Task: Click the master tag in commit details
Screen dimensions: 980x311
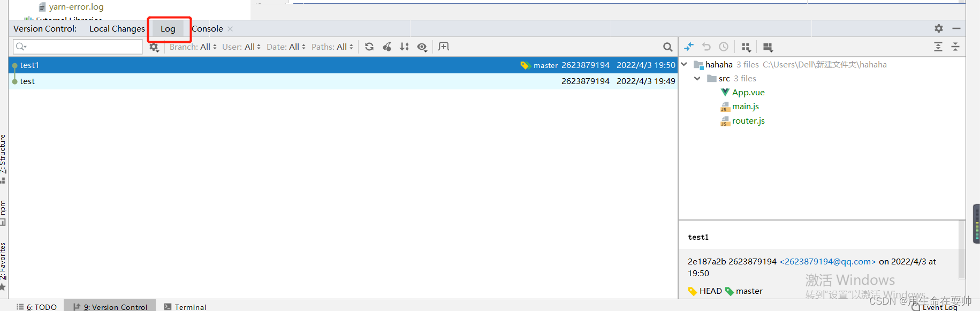Action: [x=744, y=291]
